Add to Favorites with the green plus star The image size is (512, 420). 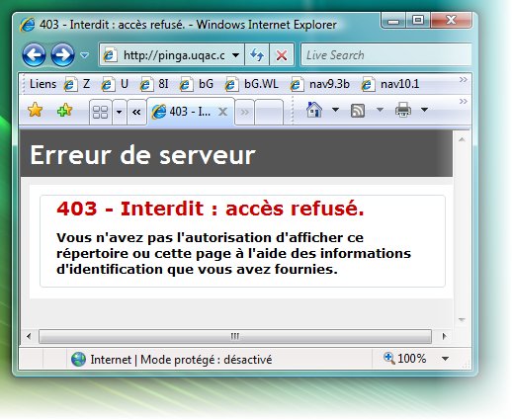(x=64, y=110)
